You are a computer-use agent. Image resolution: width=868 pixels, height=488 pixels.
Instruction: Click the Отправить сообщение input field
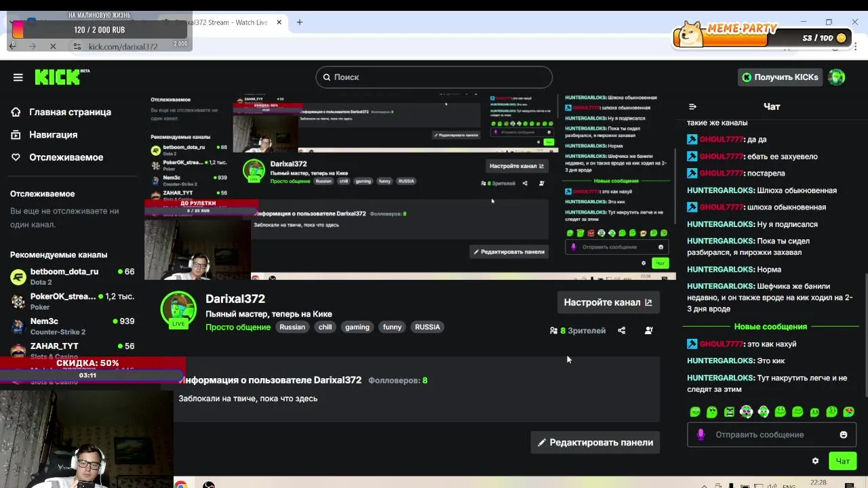coord(772,435)
